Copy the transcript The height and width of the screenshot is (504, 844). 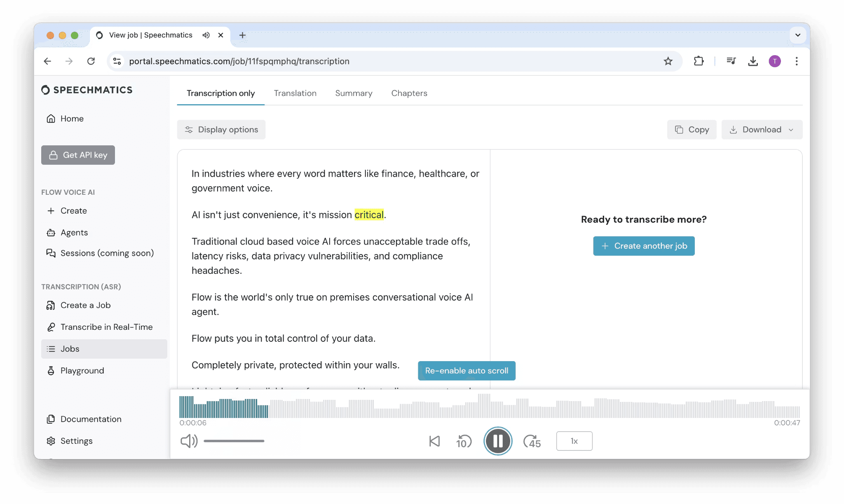pyautogui.click(x=692, y=130)
